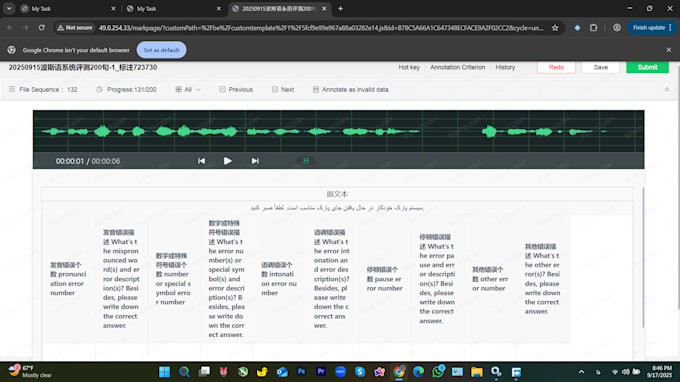The image size is (680, 382).
Task: Click the intonation error number column header
Action: click(279, 279)
